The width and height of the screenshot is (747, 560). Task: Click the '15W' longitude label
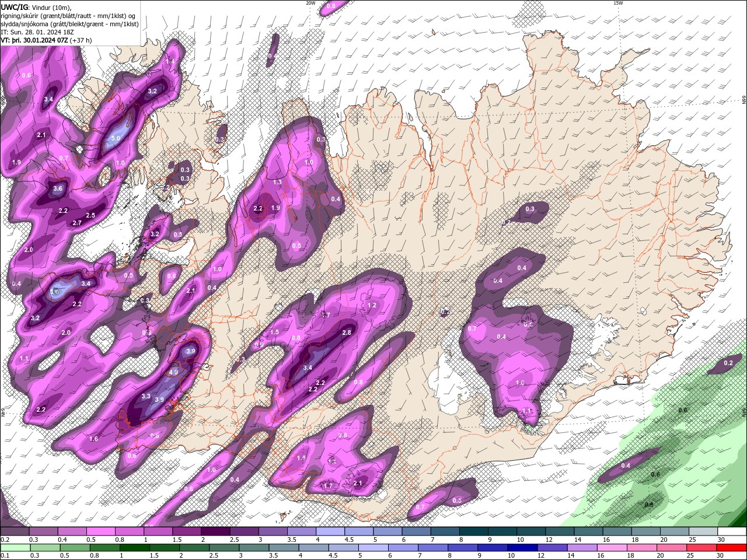coord(618,3)
